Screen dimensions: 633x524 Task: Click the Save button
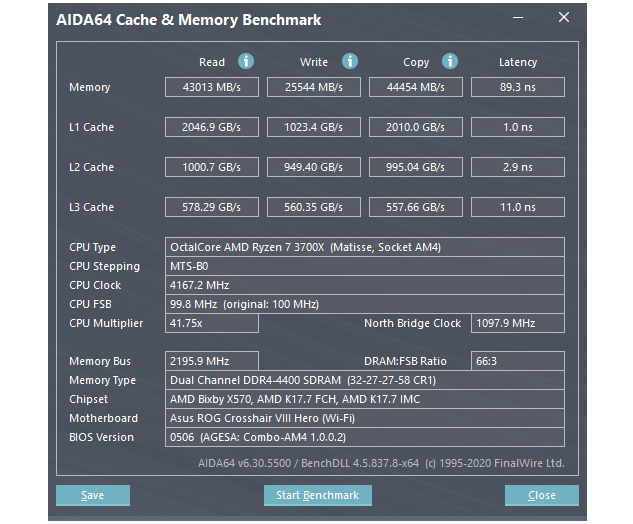(93, 495)
